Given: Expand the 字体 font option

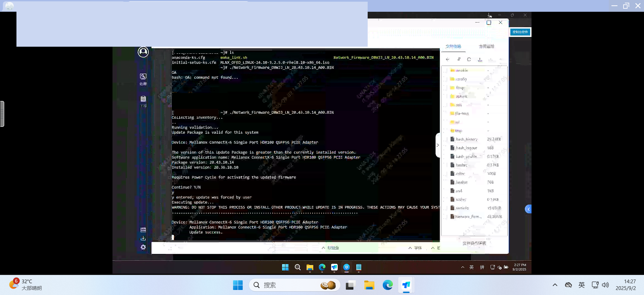Looking at the screenshot, I should point(415,248).
